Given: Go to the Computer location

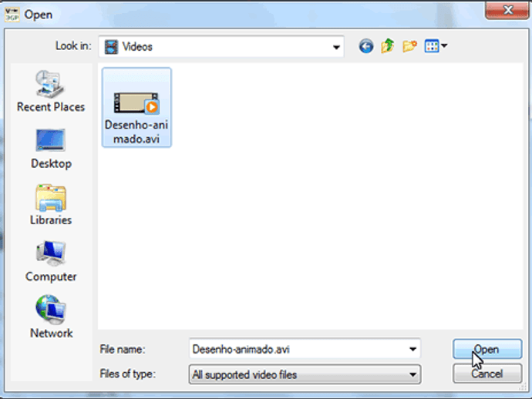Looking at the screenshot, I should (x=51, y=261).
